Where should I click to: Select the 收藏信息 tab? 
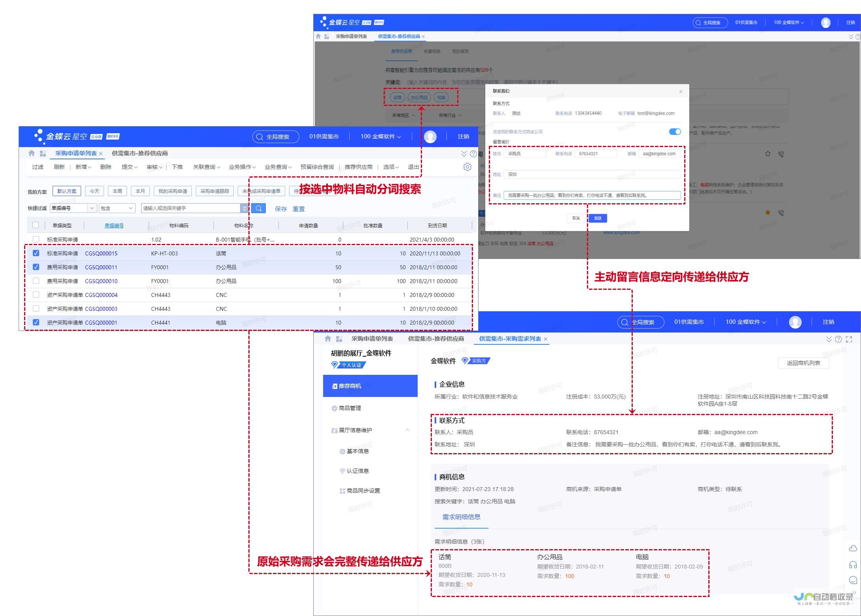point(432,51)
